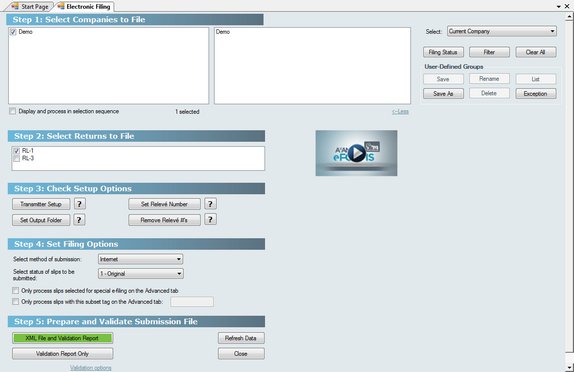Click XML File and Validation Report button
The height and width of the screenshot is (372, 574).
(x=63, y=338)
